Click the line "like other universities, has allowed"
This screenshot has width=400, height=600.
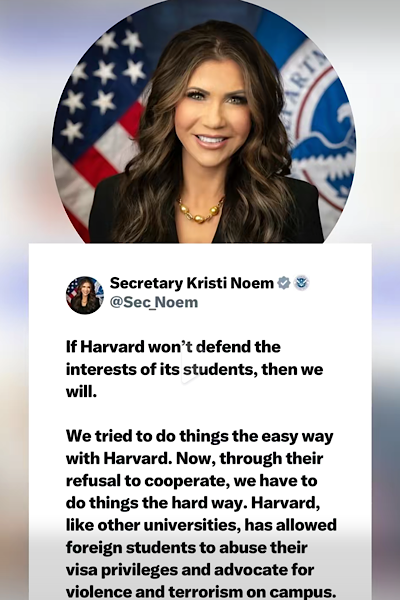[201, 525]
